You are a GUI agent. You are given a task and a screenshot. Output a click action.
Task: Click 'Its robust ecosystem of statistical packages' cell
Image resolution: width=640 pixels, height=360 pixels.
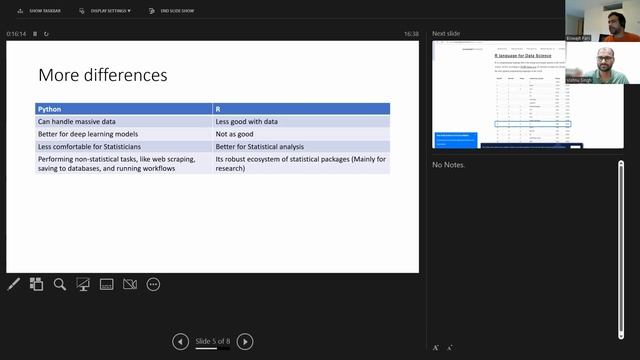(301, 163)
